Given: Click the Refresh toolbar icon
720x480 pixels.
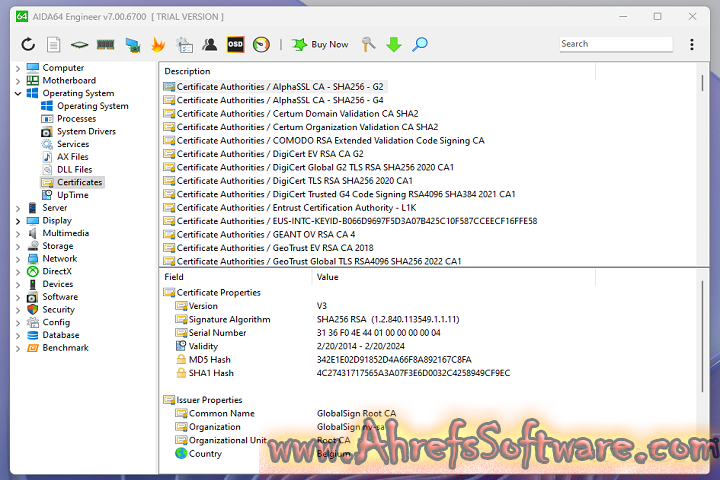Looking at the screenshot, I should 28,44.
